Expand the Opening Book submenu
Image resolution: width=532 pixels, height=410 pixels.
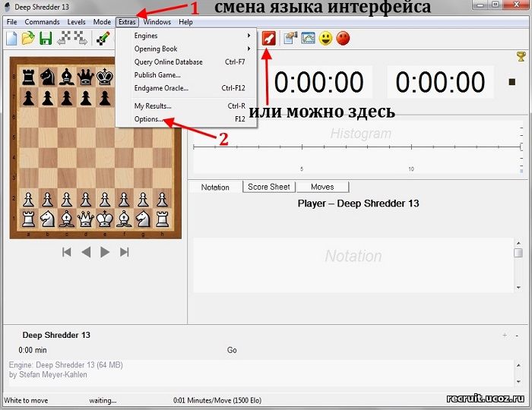point(186,49)
